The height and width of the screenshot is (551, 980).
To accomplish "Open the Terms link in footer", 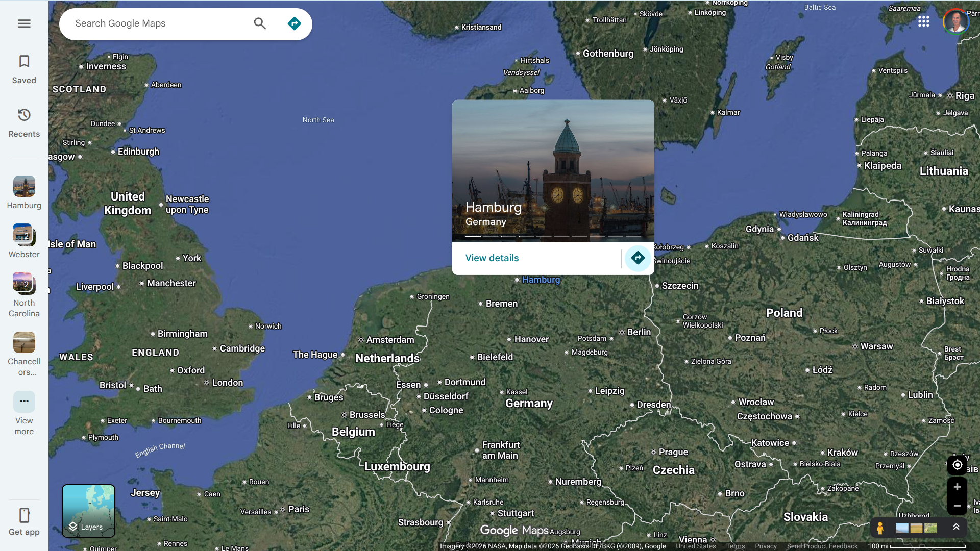I will pyautogui.click(x=735, y=546).
